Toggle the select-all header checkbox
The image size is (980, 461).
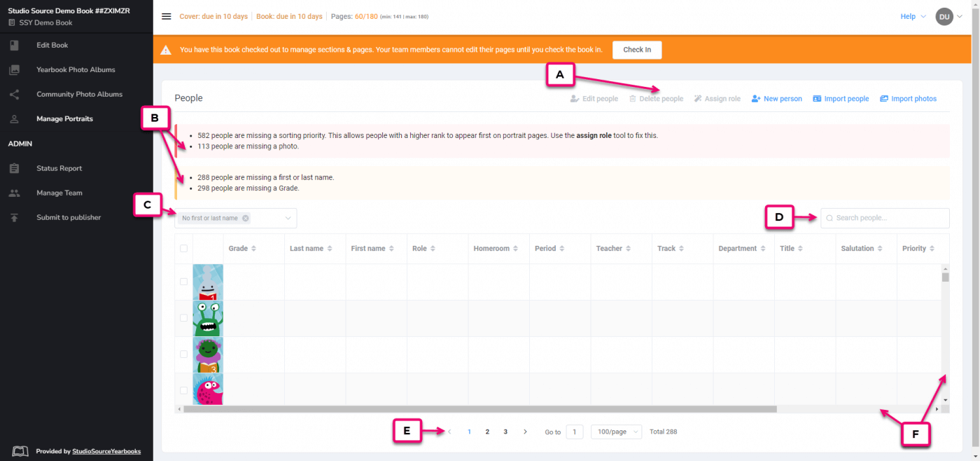183,249
